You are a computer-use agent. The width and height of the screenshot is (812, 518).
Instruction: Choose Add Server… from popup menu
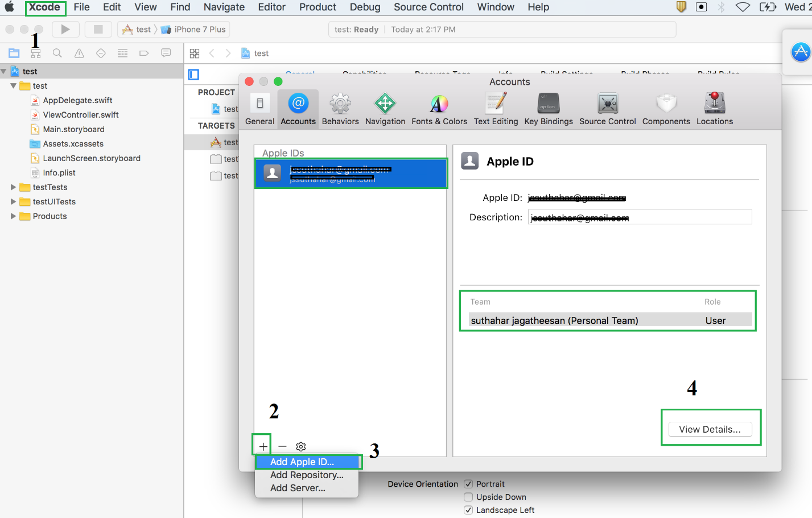pos(307,488)
